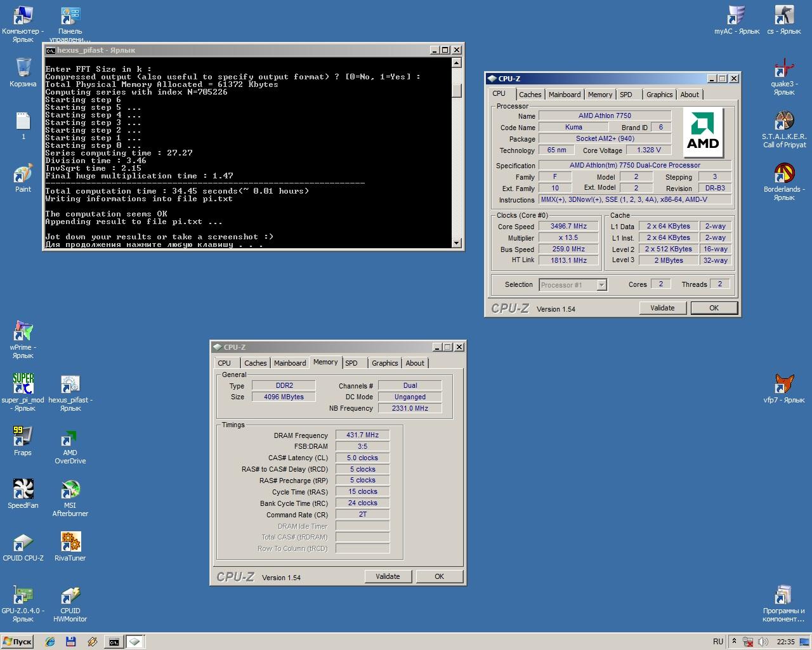Open SPD tab in CPU-Z Memory window
Image resolution: width=812 pixels, height=650 pixels.
pyautogui.click(x=351, y=363)
